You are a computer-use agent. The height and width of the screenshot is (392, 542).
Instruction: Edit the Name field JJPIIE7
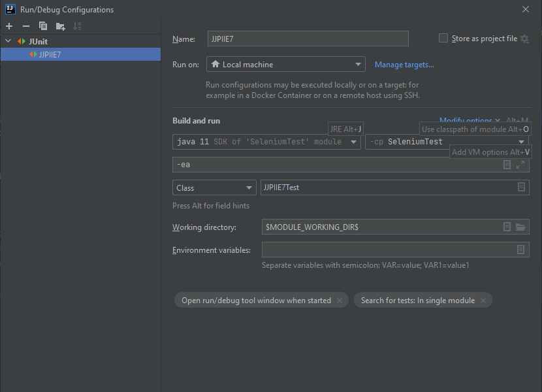pyautogui.click(x=308, y=39)
